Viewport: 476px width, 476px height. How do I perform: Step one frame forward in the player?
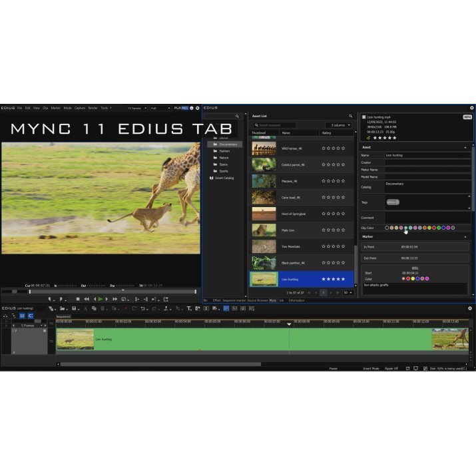pyautogui.click(x=107, y=299)
